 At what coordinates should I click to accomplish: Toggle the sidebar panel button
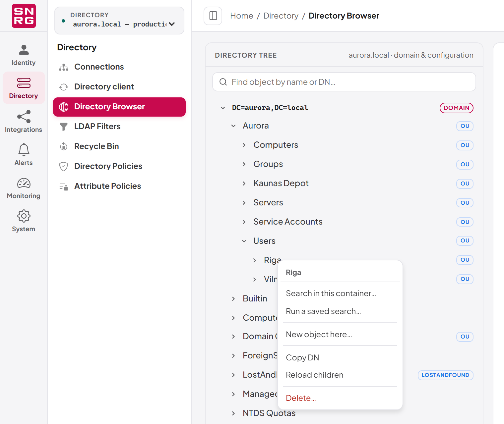click(x=213, y=16)
